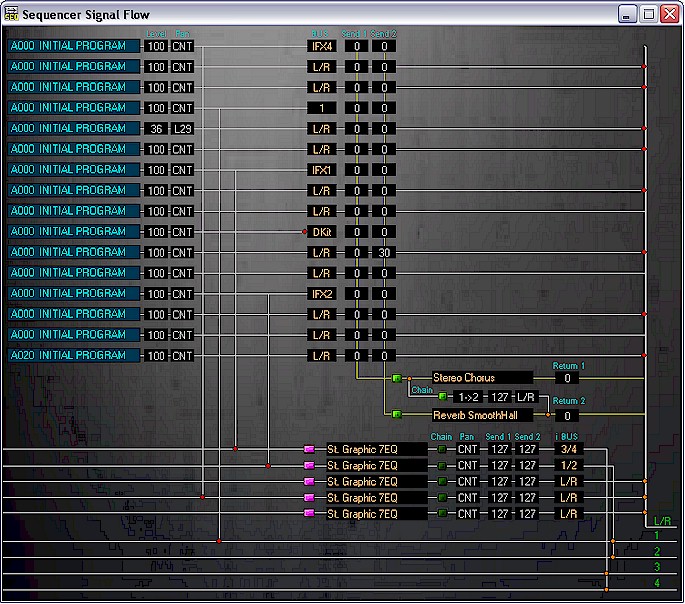Click the green L/R output label

pyautogui.click(x=662, y=521)
